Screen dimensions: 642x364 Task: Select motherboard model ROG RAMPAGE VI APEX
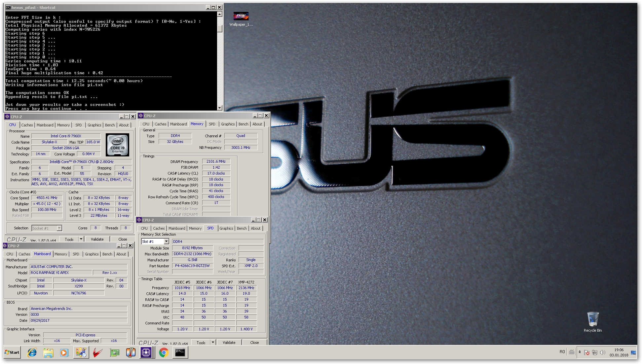point(60,273)
